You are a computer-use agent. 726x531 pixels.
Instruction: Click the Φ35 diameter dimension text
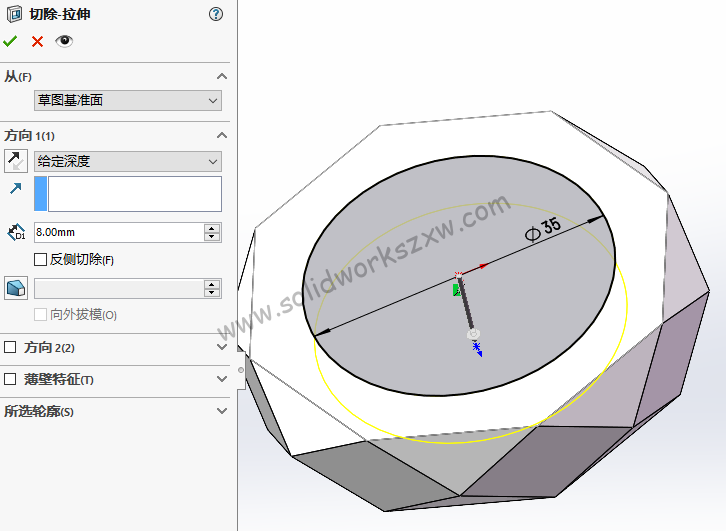[543, 230]
